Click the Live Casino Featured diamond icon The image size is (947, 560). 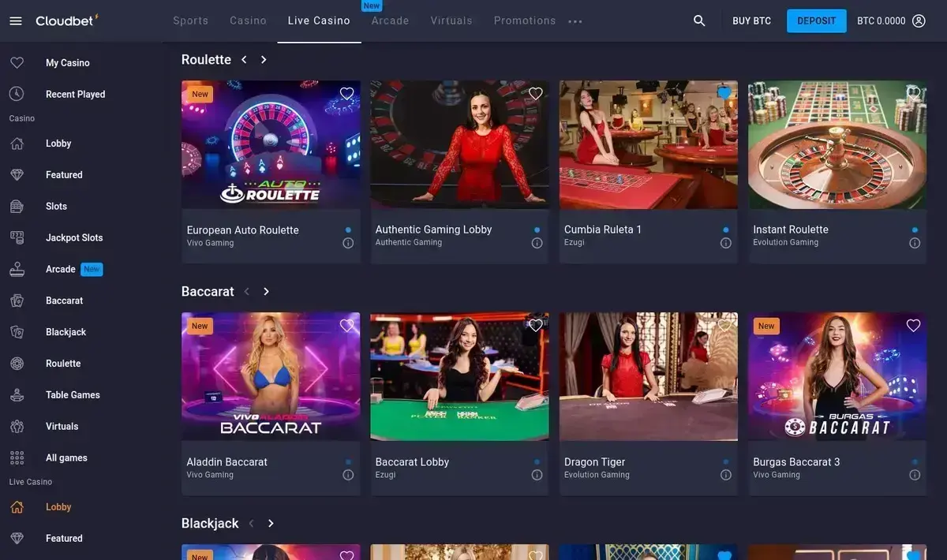click(17, 539)
